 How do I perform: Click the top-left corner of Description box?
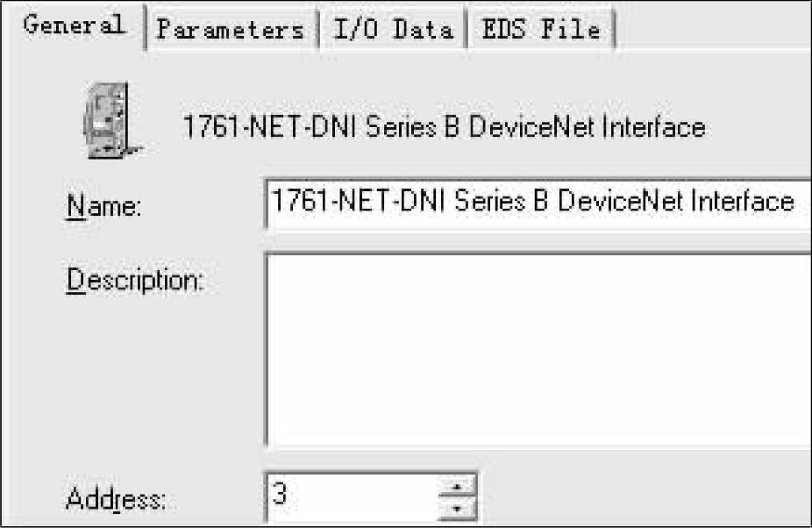pos(274,260)
